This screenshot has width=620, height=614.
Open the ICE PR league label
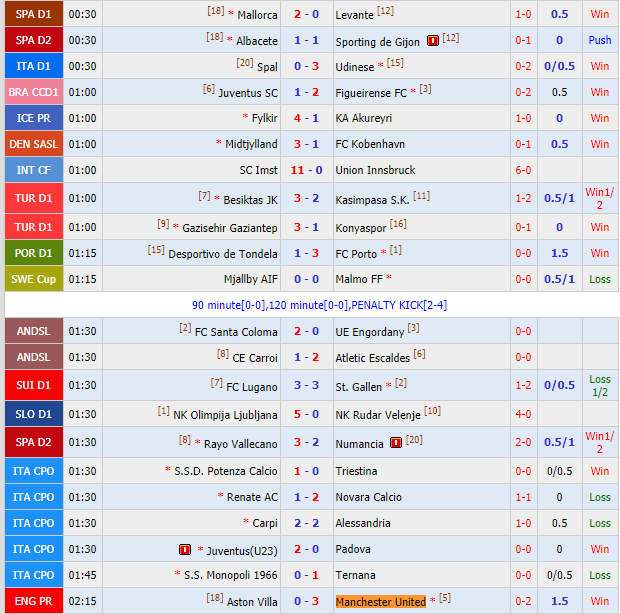tap(34, 118)
